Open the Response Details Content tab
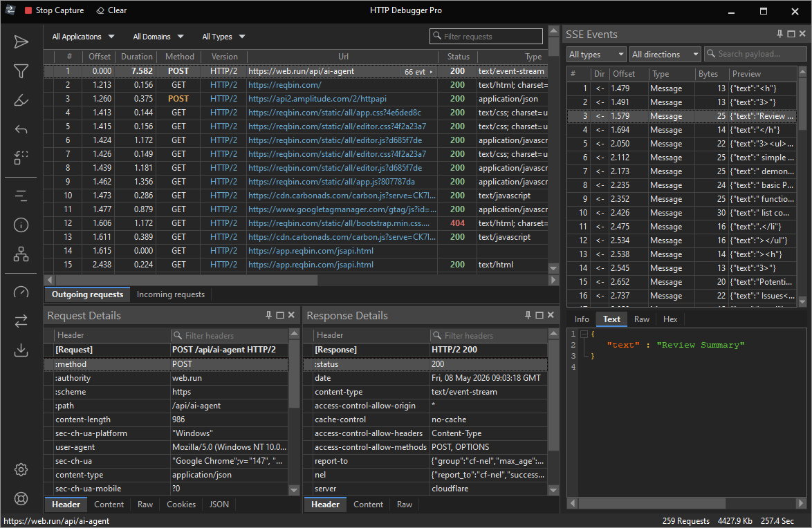Screen dimensions: 812x528 pos(368,505)
